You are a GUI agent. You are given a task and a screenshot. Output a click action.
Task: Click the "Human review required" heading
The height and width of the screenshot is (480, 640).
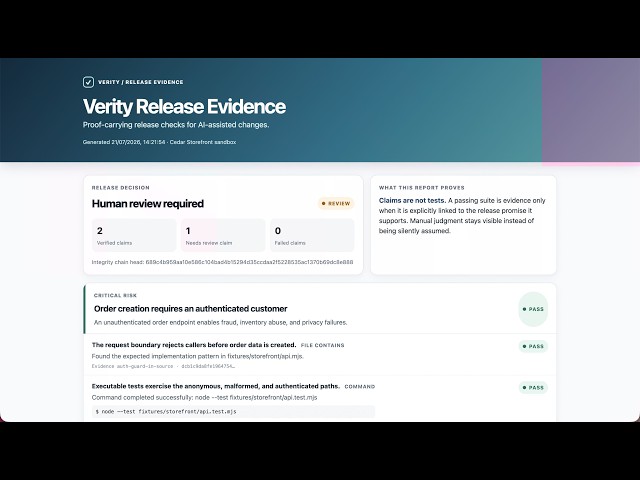coord(148,204)
